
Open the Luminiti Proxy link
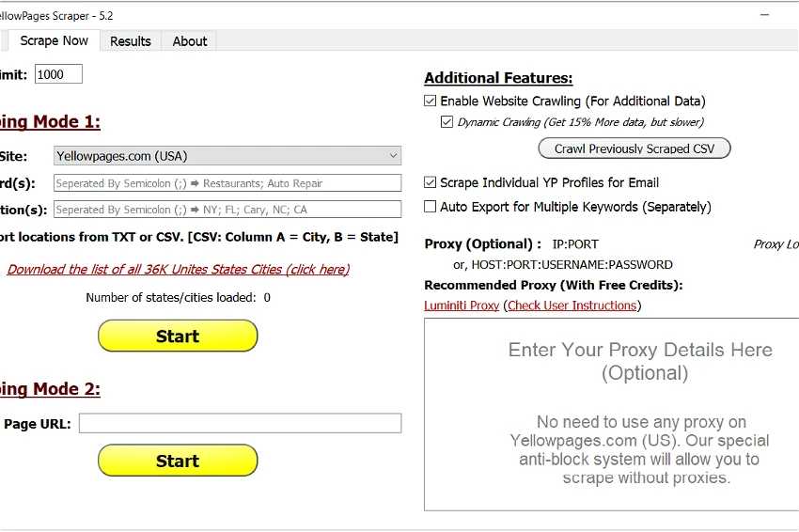click(x=462, y=305)
